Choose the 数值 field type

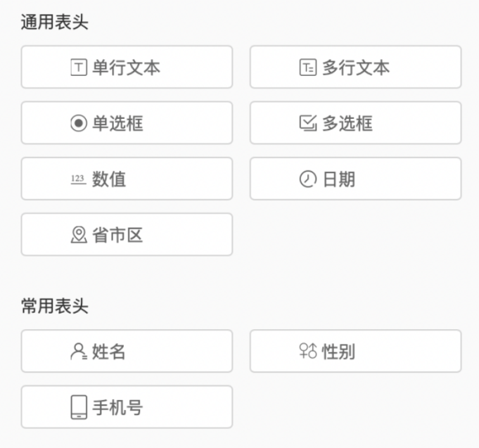coord(109,179)
